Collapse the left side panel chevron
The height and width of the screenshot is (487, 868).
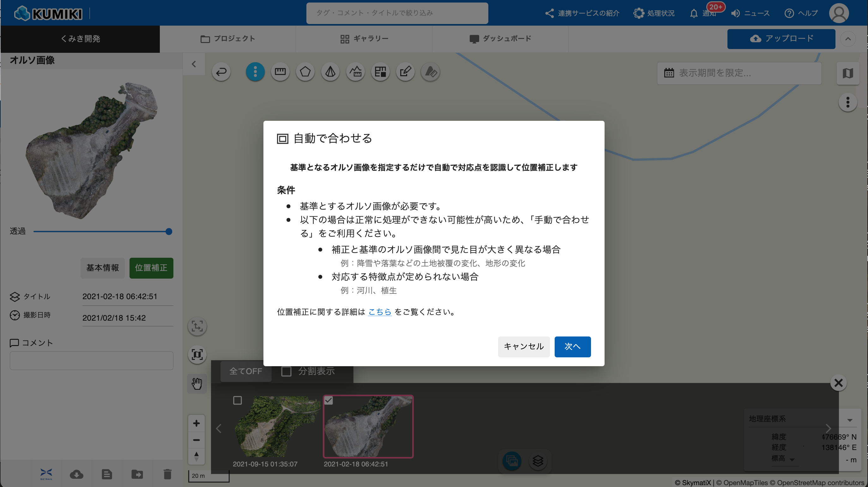pos(194,64)
